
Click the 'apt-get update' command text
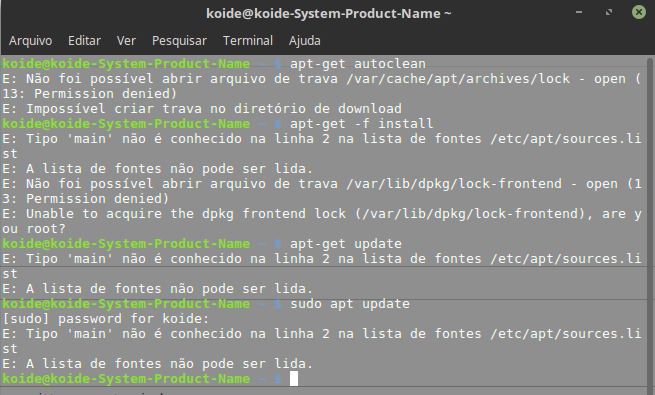345,244
